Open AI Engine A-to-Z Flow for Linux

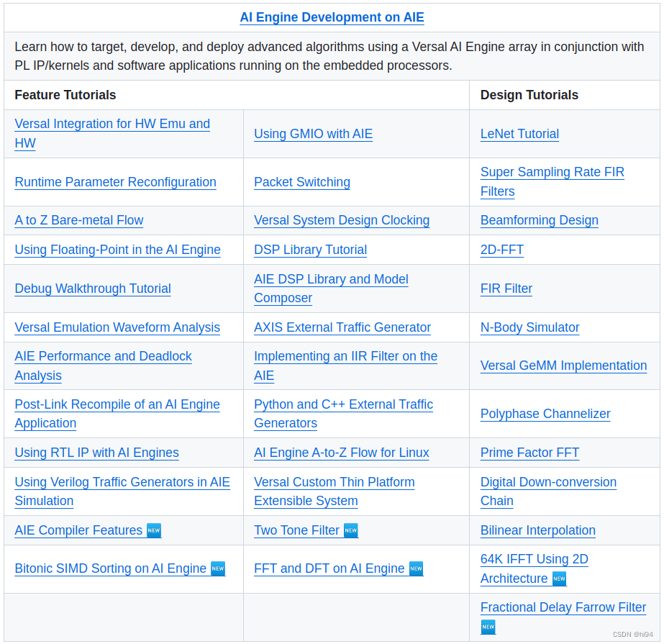(x=341, y=453)
